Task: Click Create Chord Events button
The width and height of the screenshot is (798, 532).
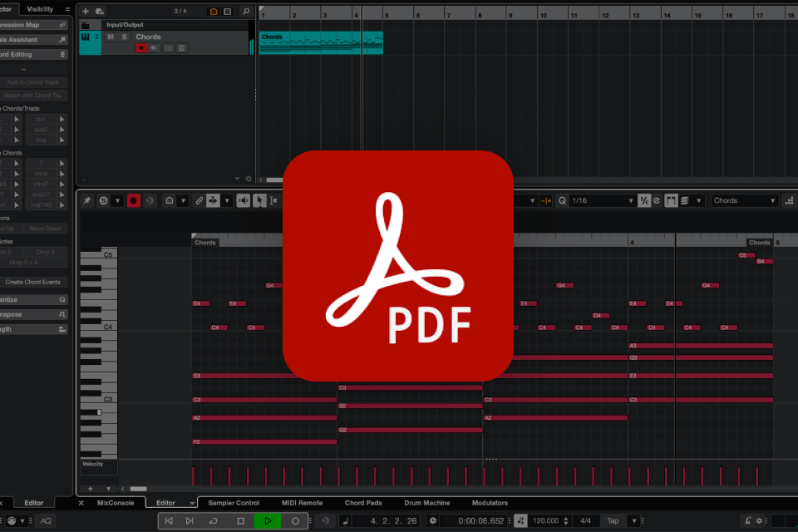Action: (x=33, y=282)
